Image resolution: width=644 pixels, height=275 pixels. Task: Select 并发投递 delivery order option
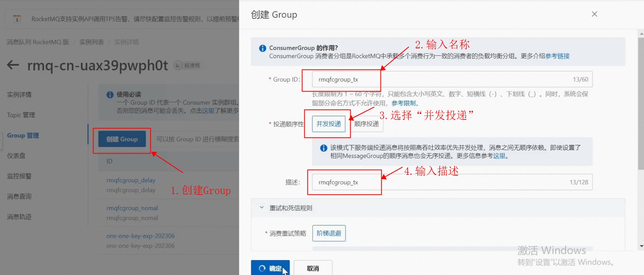(329, 124)
